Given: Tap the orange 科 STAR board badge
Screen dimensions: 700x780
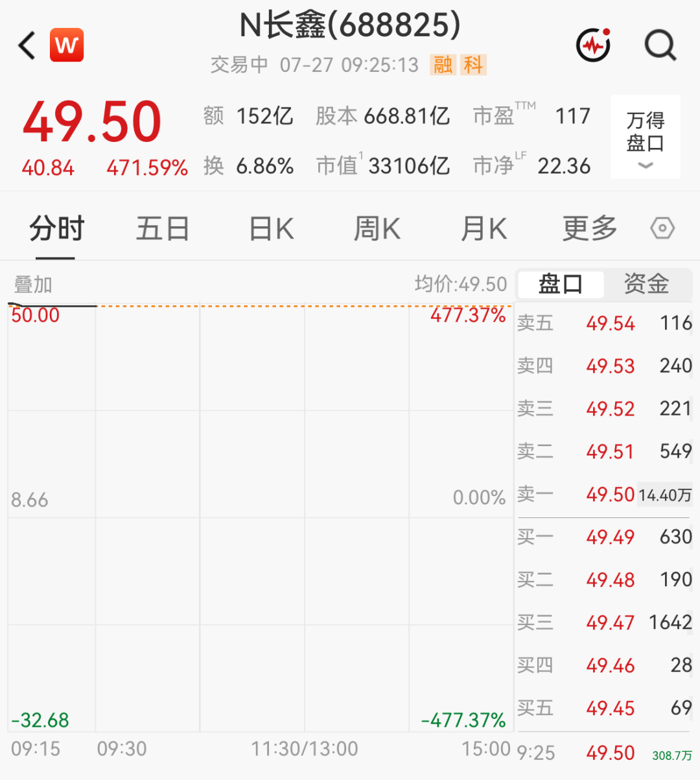Looking at the screenshot, I should click(473, 65).
